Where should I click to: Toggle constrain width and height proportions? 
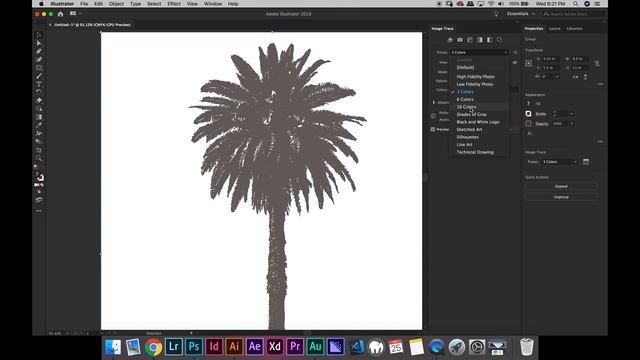(x=597, y=63)
